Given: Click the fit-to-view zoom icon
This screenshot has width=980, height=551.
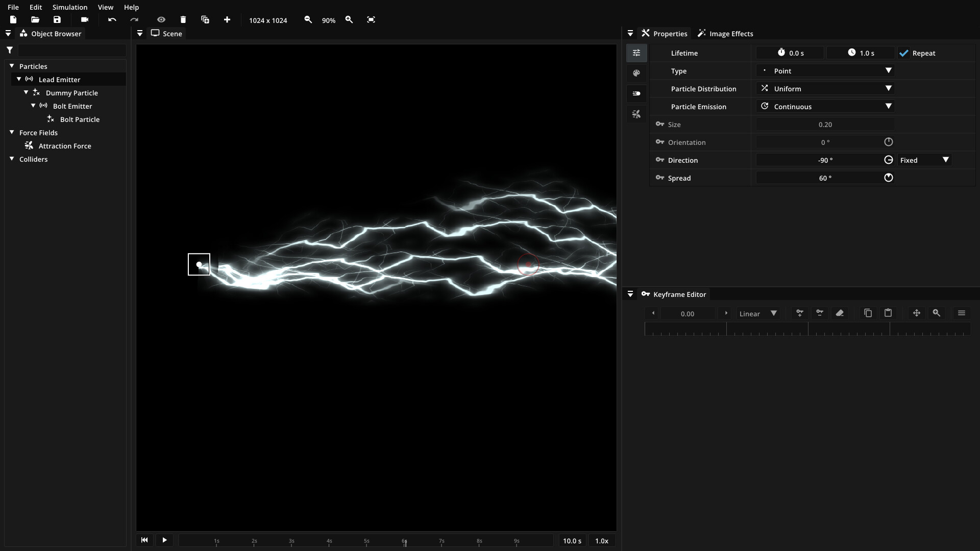Looking at the screenshot, I should point(371,20).
